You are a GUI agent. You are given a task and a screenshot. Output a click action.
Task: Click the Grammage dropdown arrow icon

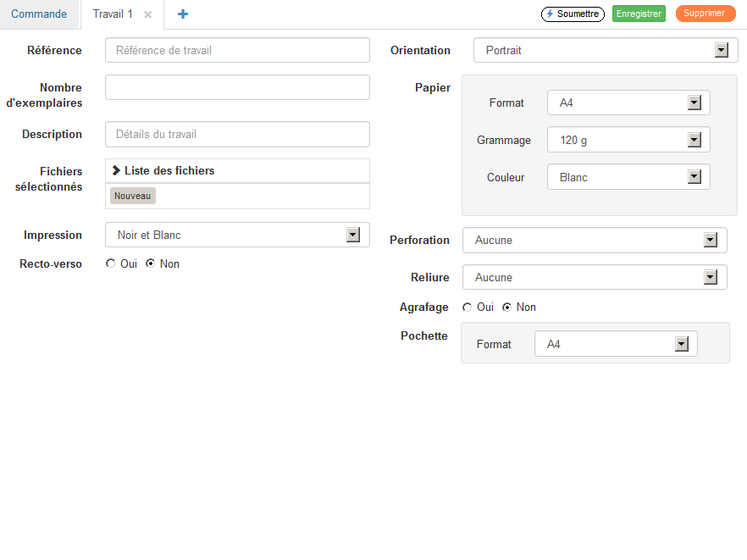point(694,140)
